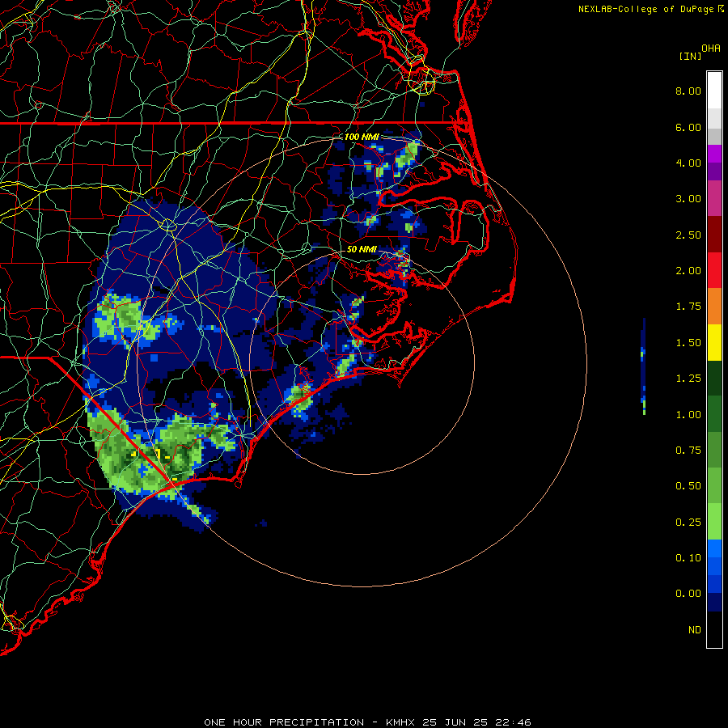Pick the yellow legend swatch
Image resolution: width=728 pixels, height=728 pixels.
click(x=714, y=342)
